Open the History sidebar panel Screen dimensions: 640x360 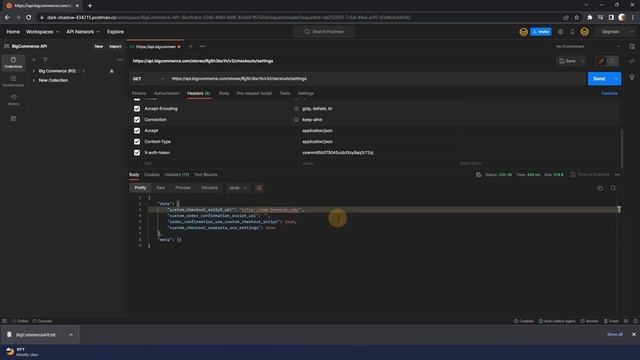pos(13,100)
